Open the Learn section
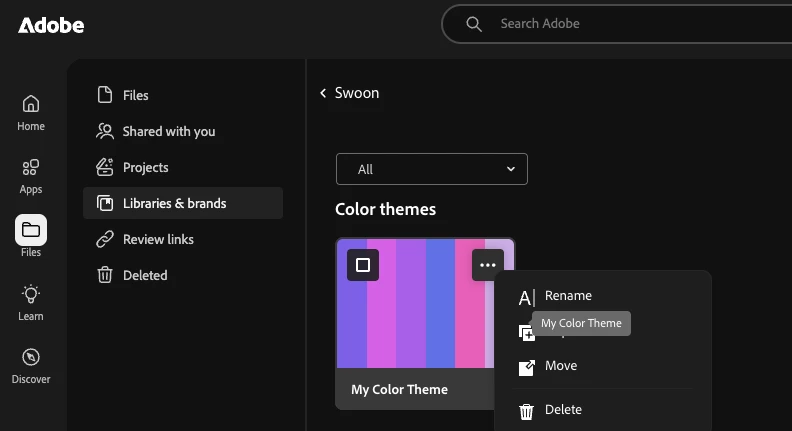 point(31,303)
